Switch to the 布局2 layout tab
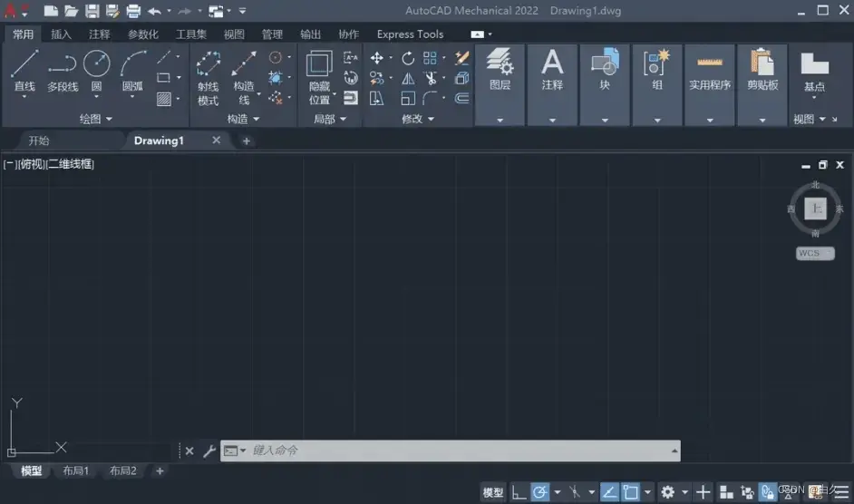854x504 pixels. pos(122,470)
